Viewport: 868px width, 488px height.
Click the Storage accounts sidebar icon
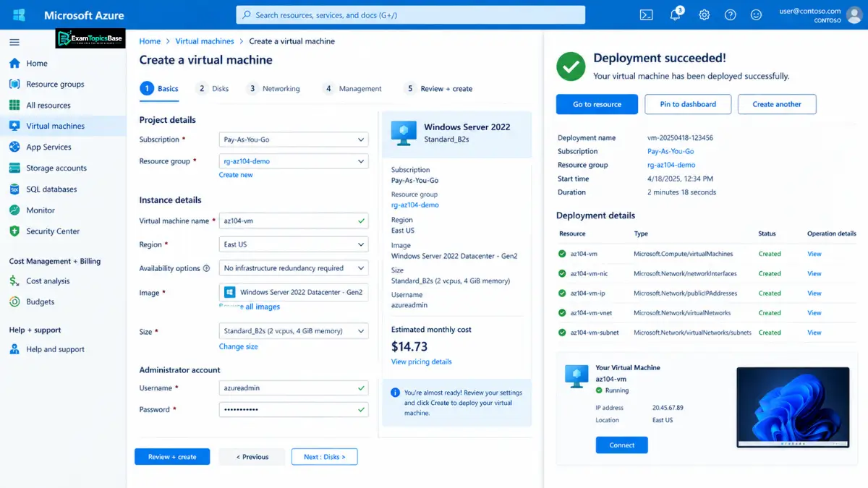pyautogui.click(x=14, y=168)
